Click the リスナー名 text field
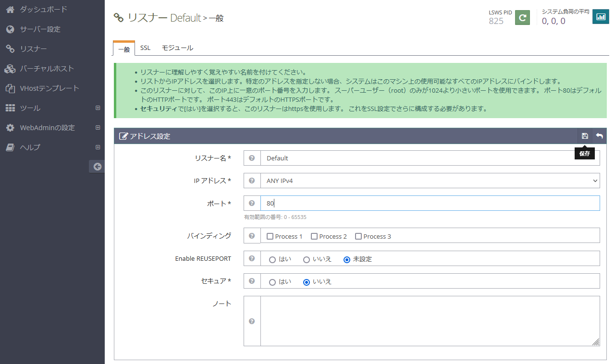 tap(430, 158)
